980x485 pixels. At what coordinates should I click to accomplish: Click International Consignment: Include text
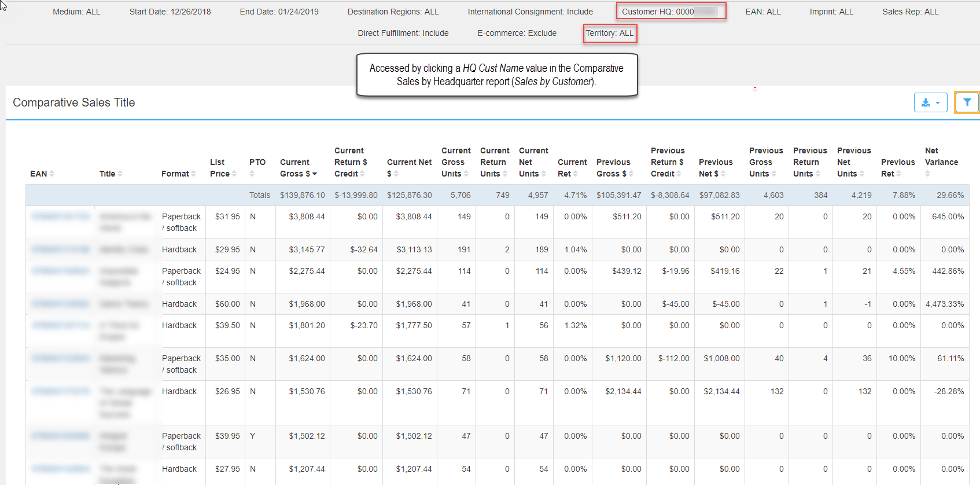click(x=530, y=12)
